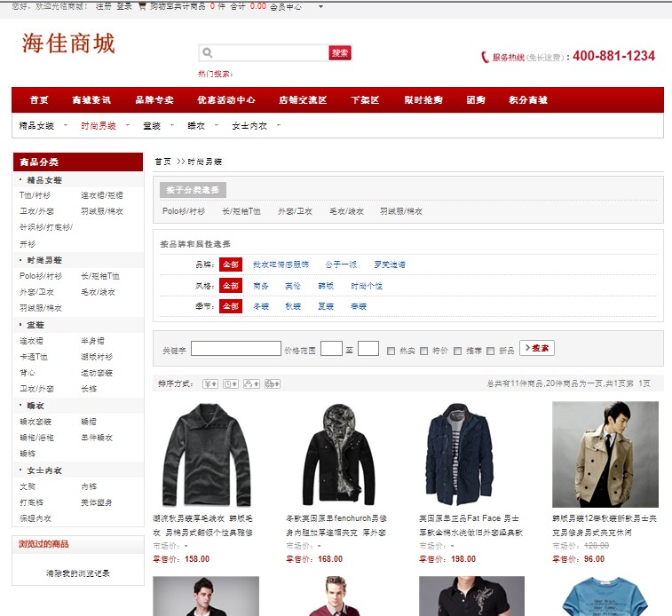Click the 搜索 button in the filter panel
Image resolution: width=672 pixels, height=616 pixels.
pos(537,348)
